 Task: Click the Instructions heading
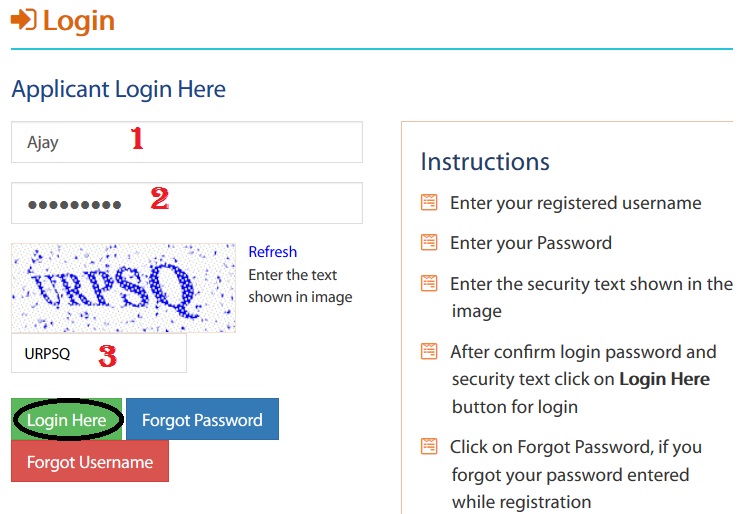(x=485, y=162)
